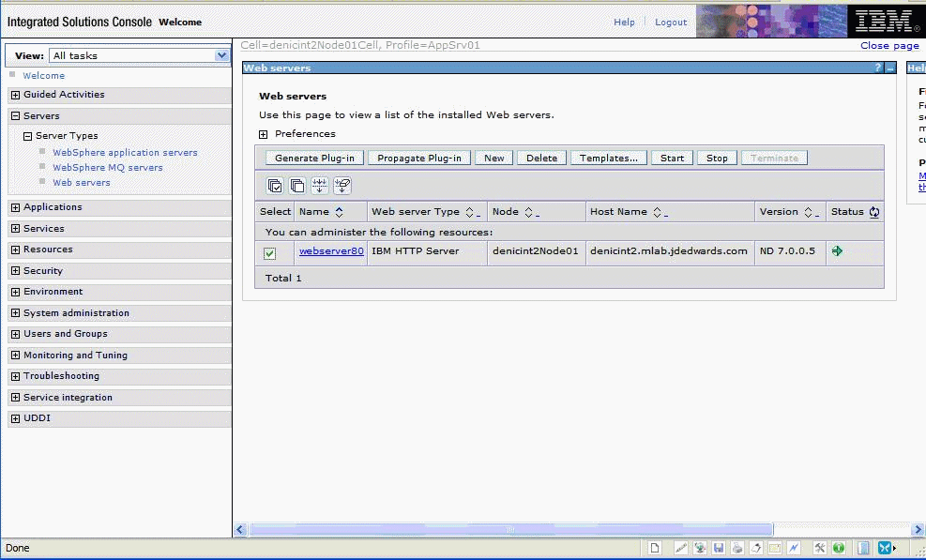This screenshot has width=926, height=560.
Task: Show the table filter view icon
Action: pos(320,186)
